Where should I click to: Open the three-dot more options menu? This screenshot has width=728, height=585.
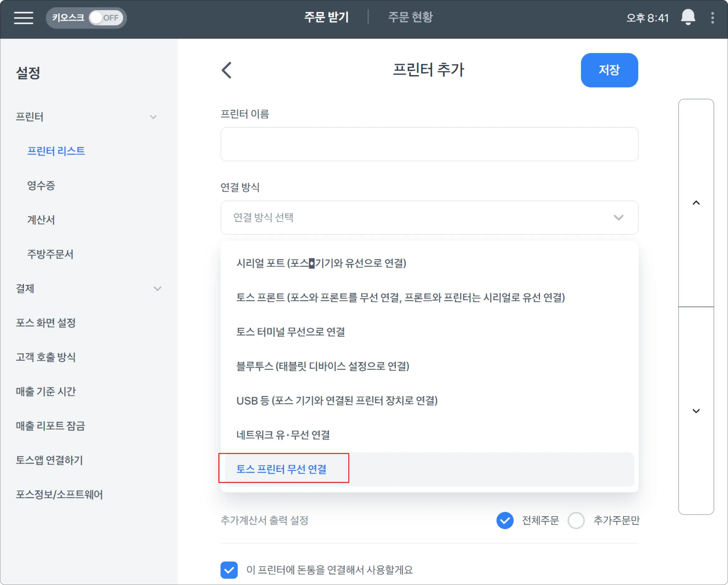[x=712, y=18]
